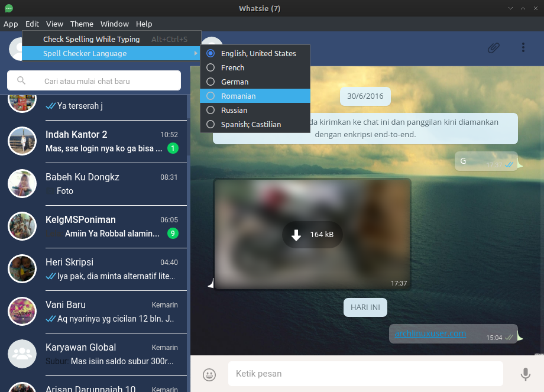
Task: Select English, United States radio button
Action: [x=211, y=53]
